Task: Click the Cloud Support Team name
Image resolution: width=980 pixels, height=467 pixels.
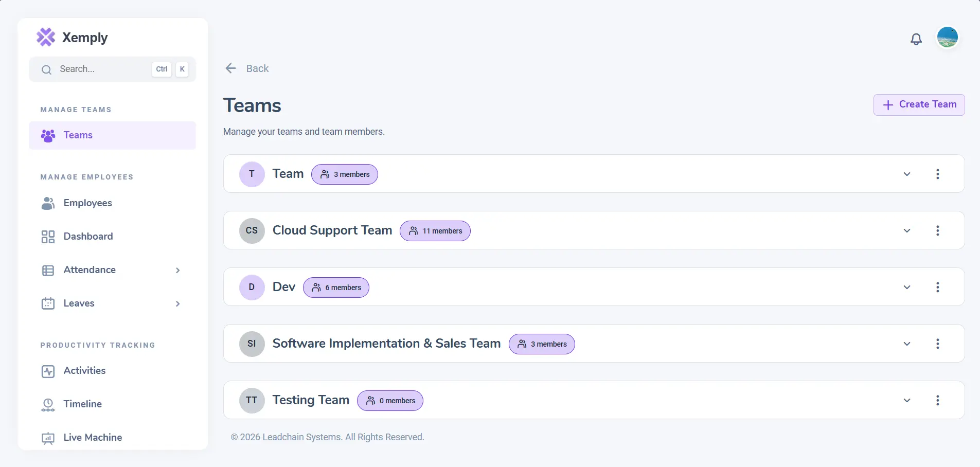Action: 332,230
